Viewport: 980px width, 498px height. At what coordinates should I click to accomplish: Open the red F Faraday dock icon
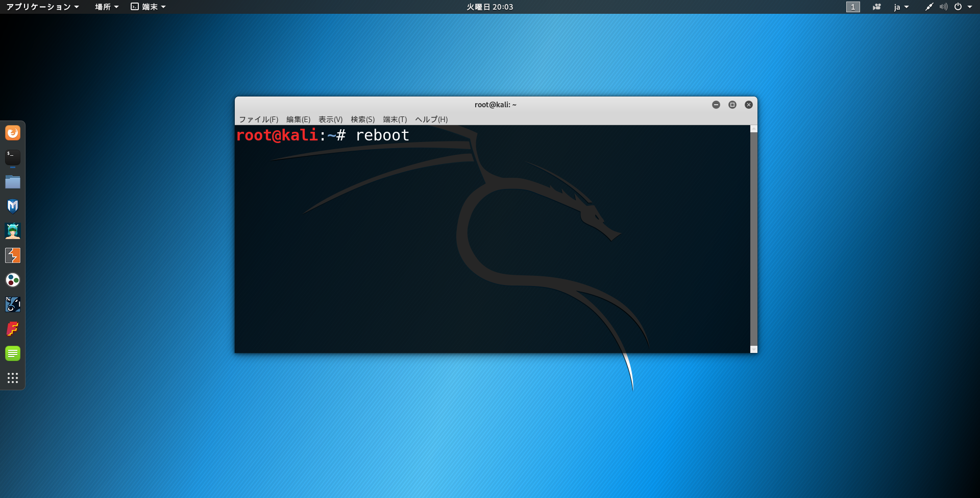coord(13,329)
